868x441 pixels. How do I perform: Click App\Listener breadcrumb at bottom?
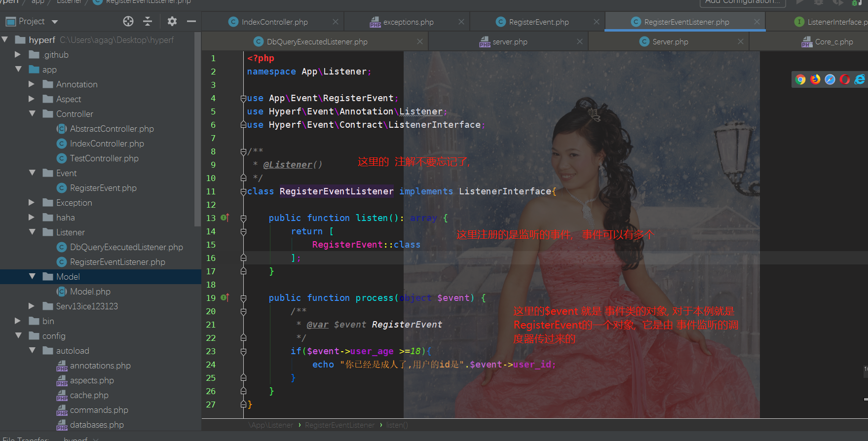point(271,425)
